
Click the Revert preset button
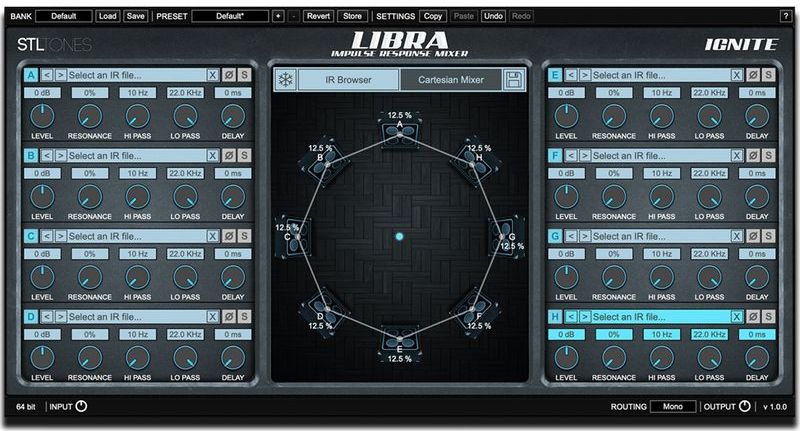point(318,16)
